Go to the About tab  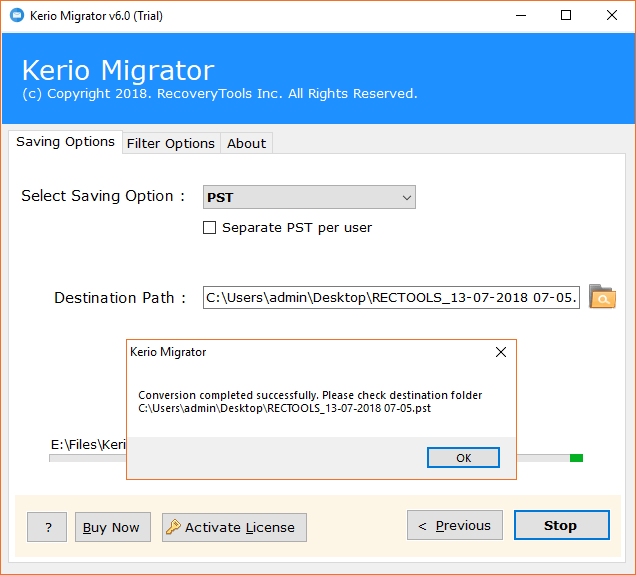(x=246, y=143)
